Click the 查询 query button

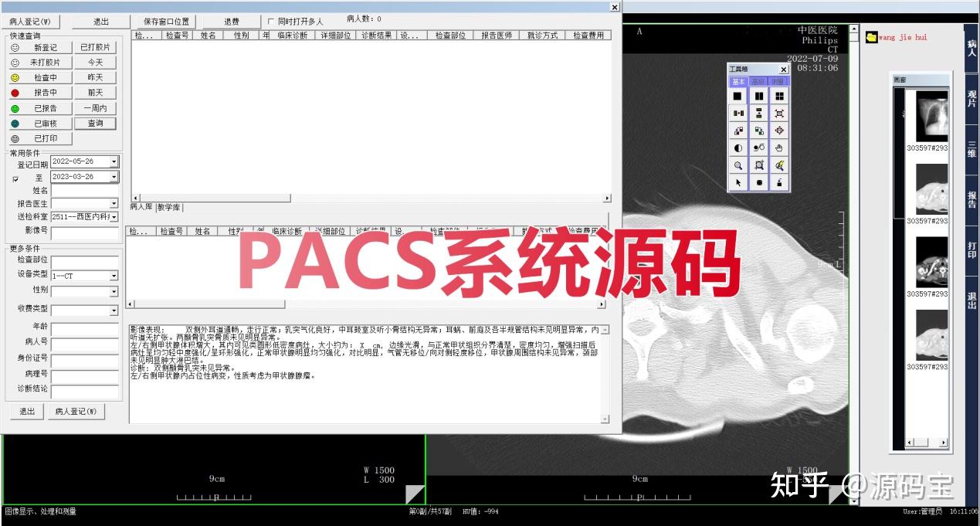pos(96,124)
